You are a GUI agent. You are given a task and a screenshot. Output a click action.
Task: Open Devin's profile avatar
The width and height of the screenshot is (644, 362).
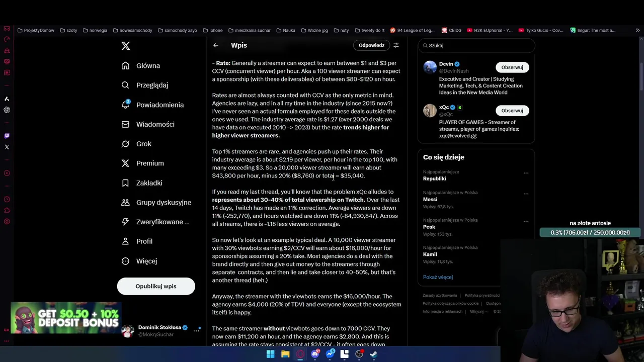430,67
